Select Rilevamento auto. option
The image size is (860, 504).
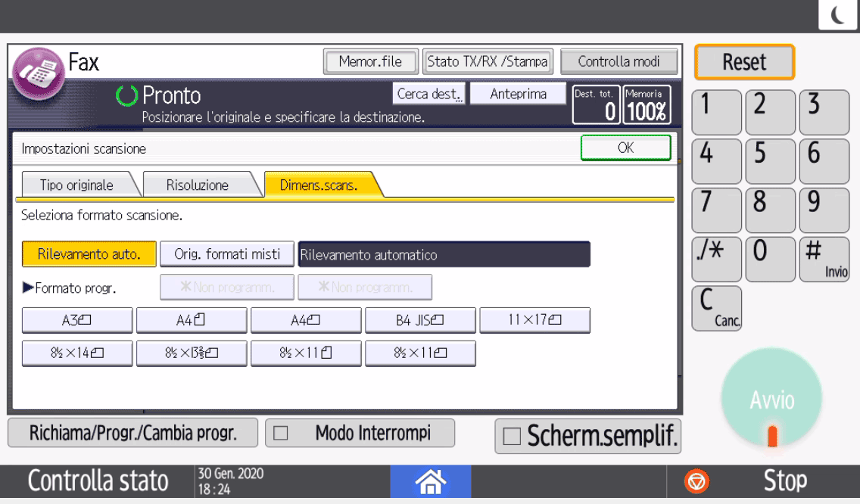[x=89, y=254]
